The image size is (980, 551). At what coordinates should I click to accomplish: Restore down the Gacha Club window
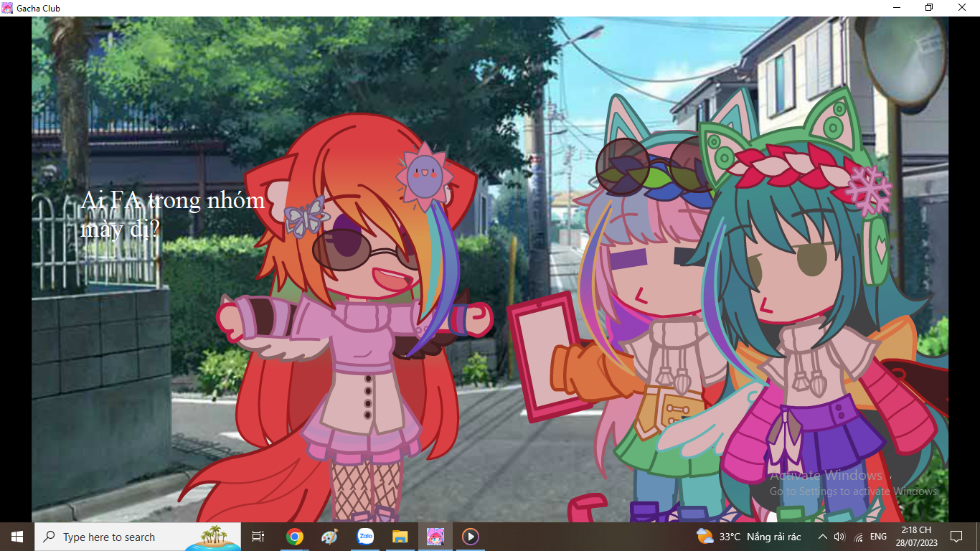929,8
